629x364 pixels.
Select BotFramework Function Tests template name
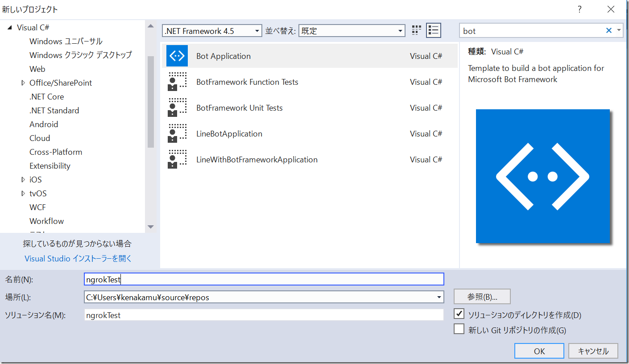(x=247, y=82)
